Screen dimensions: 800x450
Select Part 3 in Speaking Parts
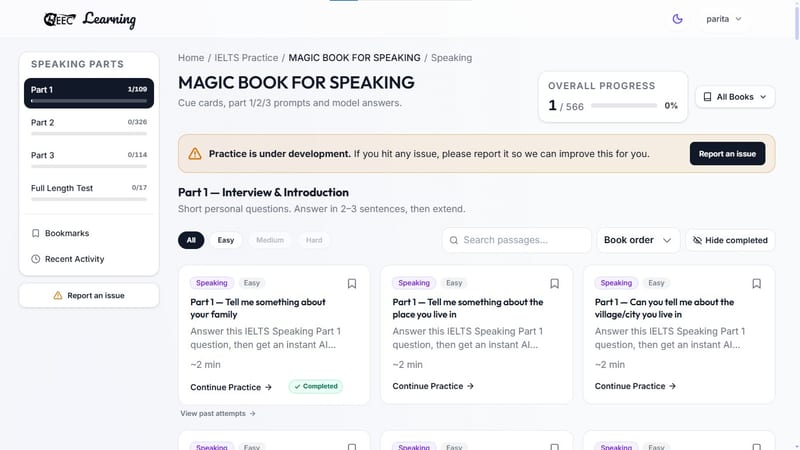pos(89,158)
